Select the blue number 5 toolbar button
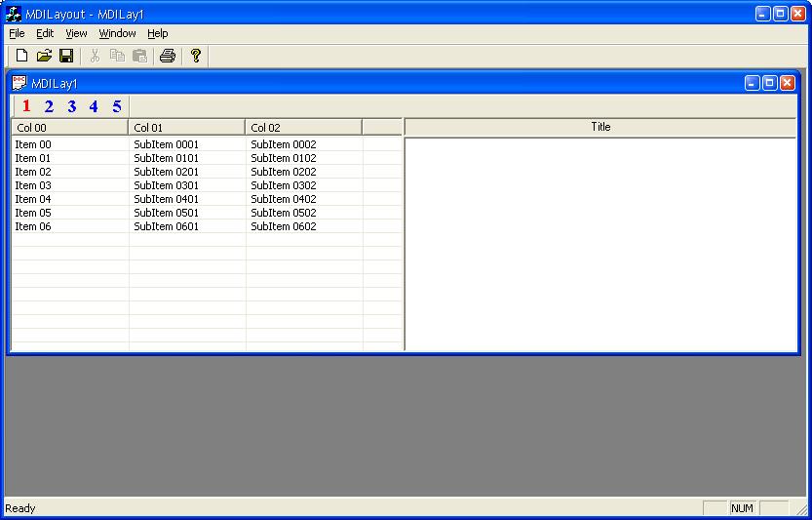Screen dimensions: 812x520 (x=117, y=106)
